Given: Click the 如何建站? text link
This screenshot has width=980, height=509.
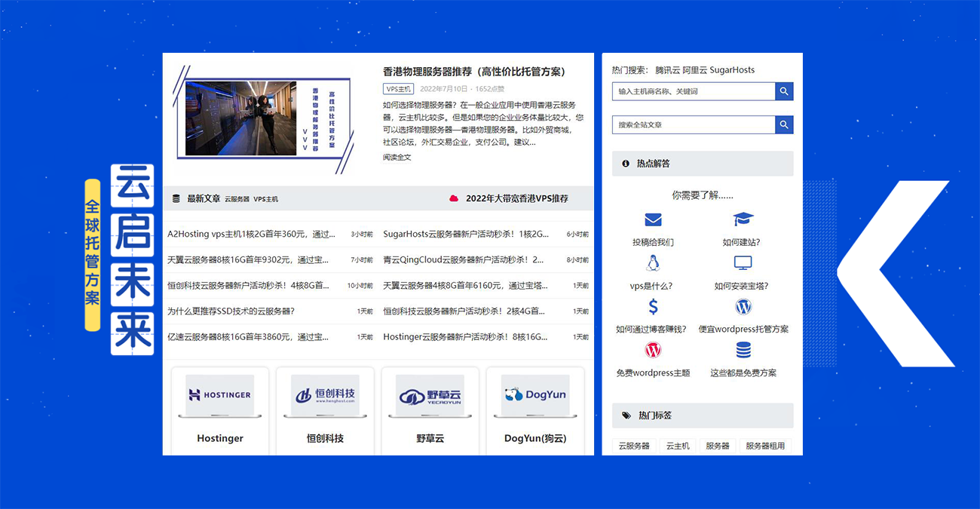Looking at the screenshot, I should point(742,242).
